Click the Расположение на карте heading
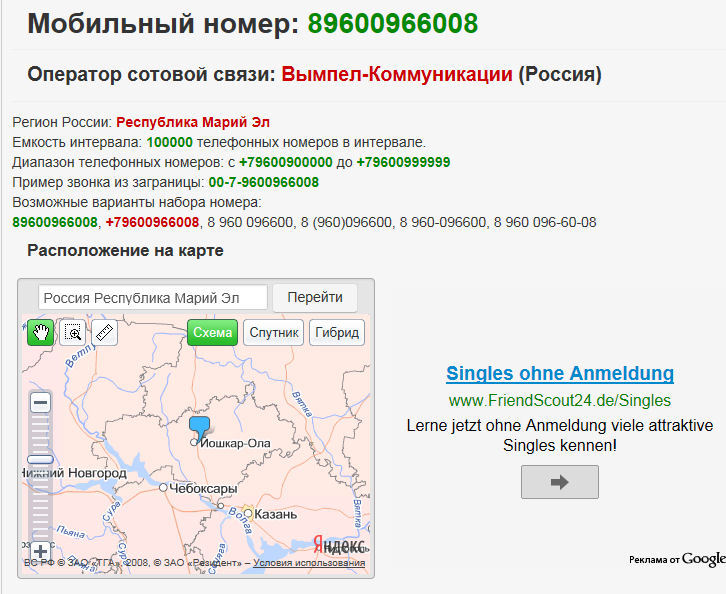This screenshot has width=726, height=594. pos(125,250)
